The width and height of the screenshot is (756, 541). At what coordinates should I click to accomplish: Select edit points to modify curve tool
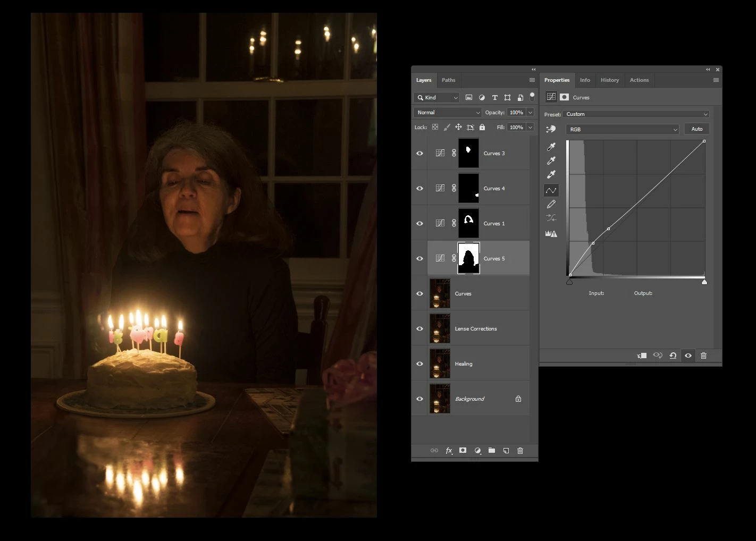click(551, 190)
